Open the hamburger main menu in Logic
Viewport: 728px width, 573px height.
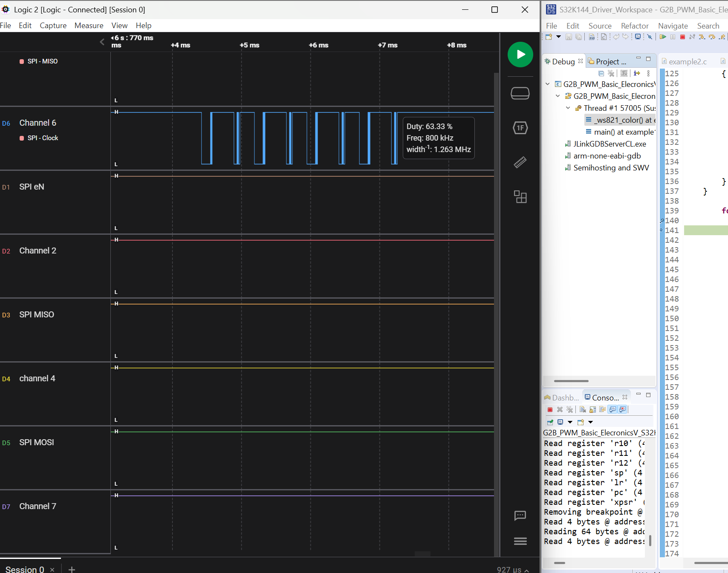[x=520, y=541]
